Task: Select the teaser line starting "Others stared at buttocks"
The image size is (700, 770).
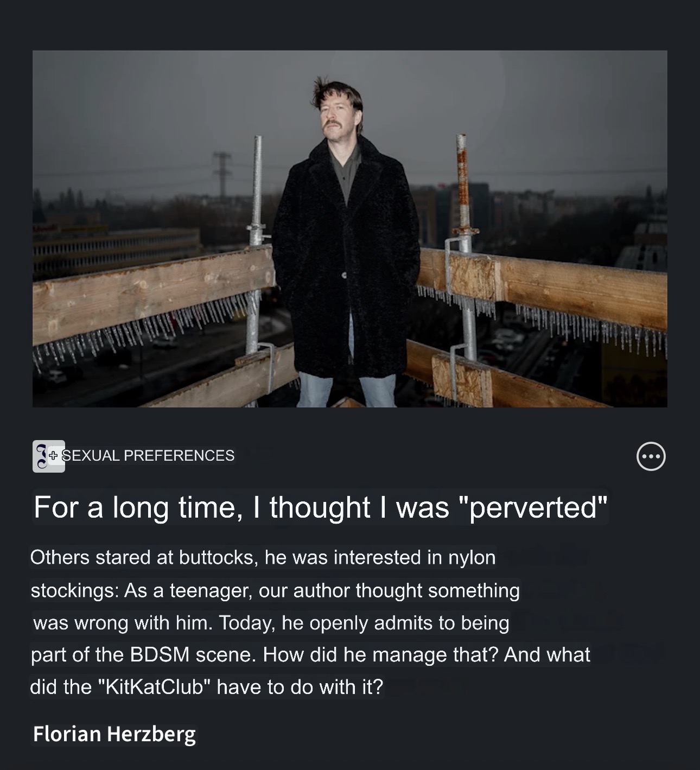Action: point(263,557)
